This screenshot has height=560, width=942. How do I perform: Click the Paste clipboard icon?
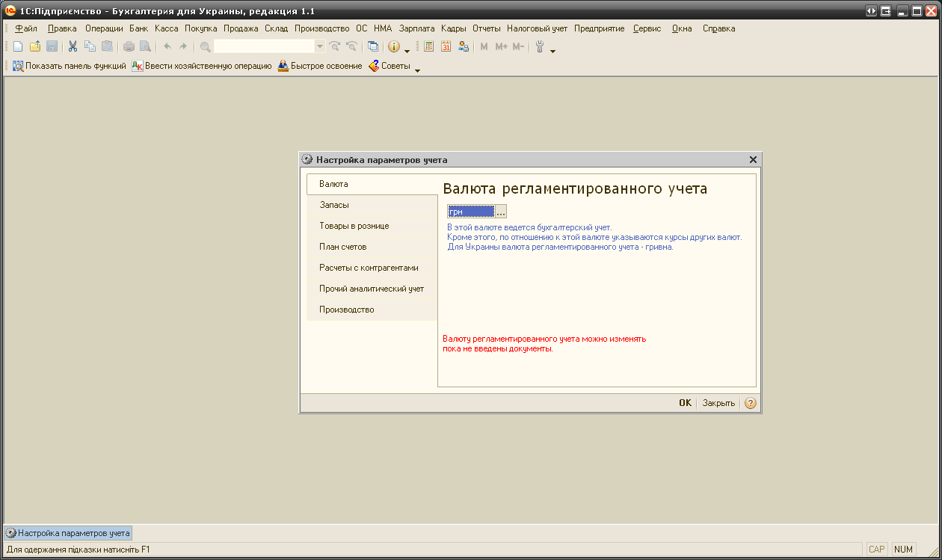[108, 46]
